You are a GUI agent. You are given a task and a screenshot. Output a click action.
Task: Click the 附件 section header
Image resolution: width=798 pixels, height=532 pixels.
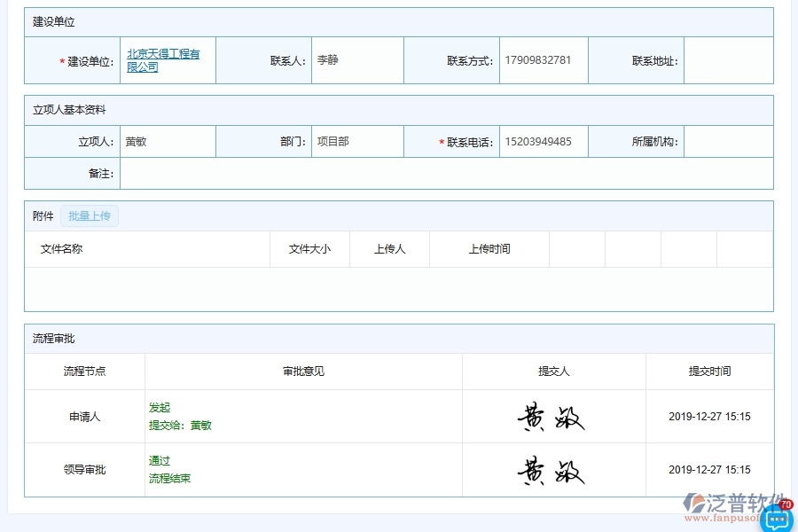coord(42,215)
